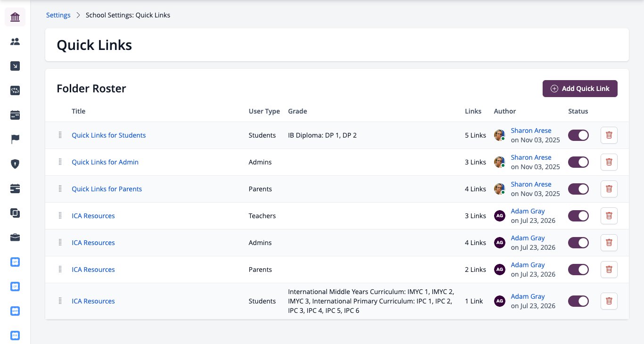The width and height of the screenshot is (644, 344).
Task: Open the blue DP programme icon
Action: [x=15, y=262]
